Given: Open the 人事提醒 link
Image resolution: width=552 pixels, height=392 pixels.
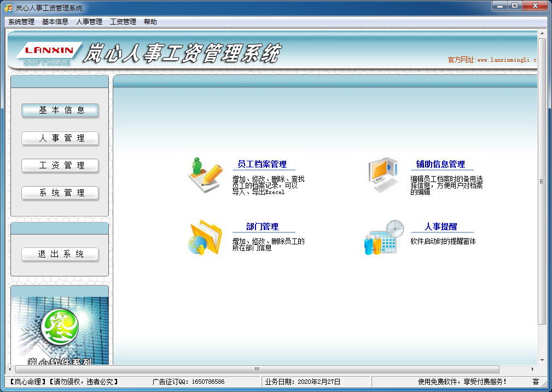Looking at the screenshot, I should [x=440, y=226].
